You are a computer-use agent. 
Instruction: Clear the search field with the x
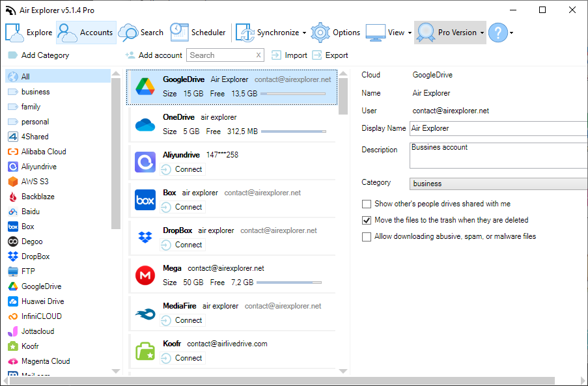click(259, 55)
